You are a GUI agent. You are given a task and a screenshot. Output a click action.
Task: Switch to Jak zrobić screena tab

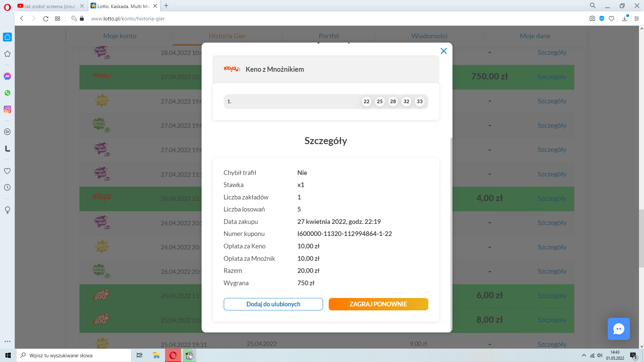click(50, 6)
